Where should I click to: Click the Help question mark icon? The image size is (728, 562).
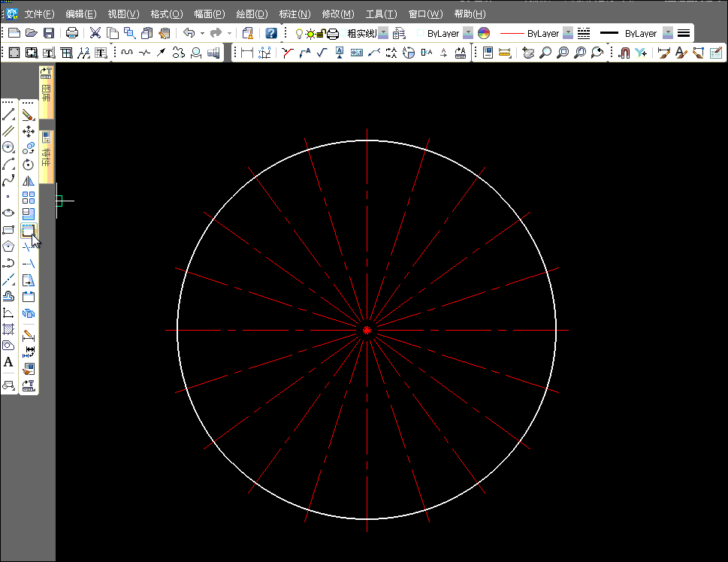271,33
